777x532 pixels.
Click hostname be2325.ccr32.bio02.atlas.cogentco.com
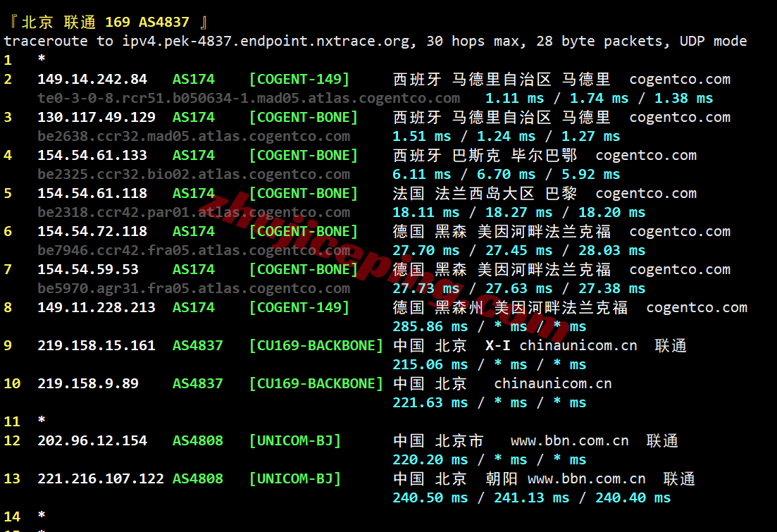194,175
